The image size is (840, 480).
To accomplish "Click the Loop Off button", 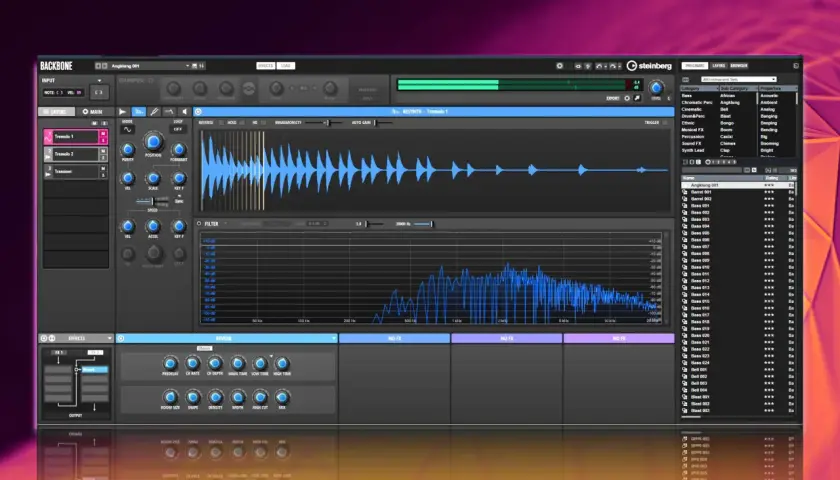I will point(178,129).
